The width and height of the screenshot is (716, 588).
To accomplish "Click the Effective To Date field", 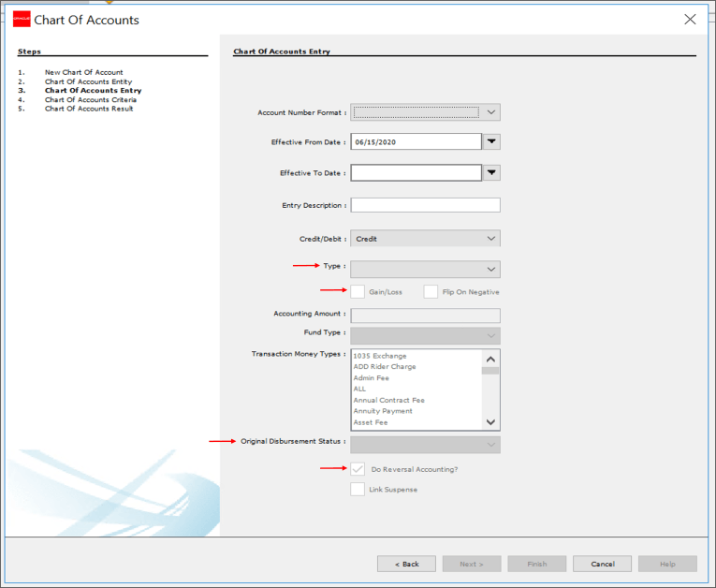I will [x=416, y=172].
